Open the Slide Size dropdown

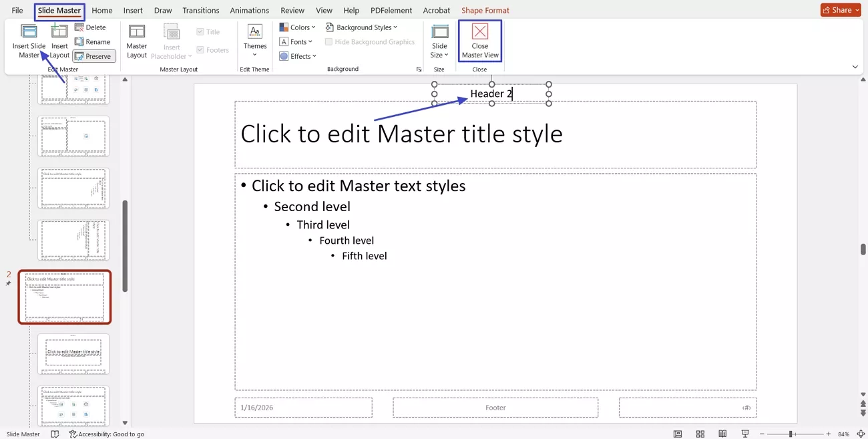439,40
